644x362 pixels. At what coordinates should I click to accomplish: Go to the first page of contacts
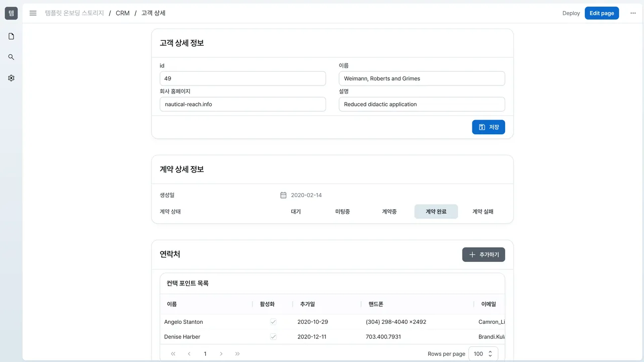173,354
